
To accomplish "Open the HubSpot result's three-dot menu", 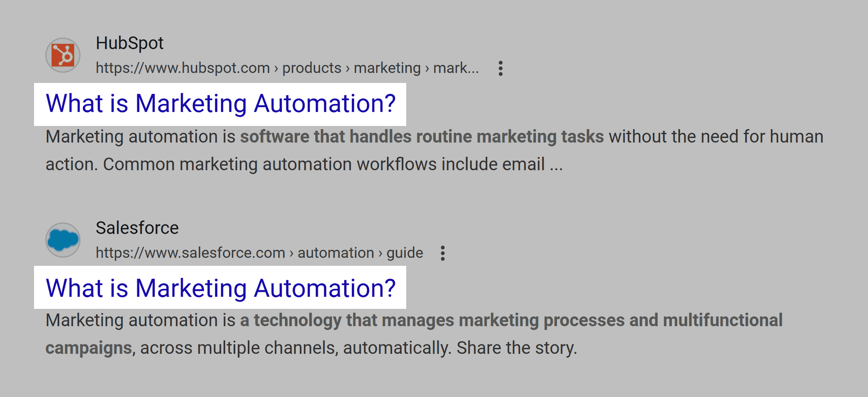I will (x=500, y=68).
